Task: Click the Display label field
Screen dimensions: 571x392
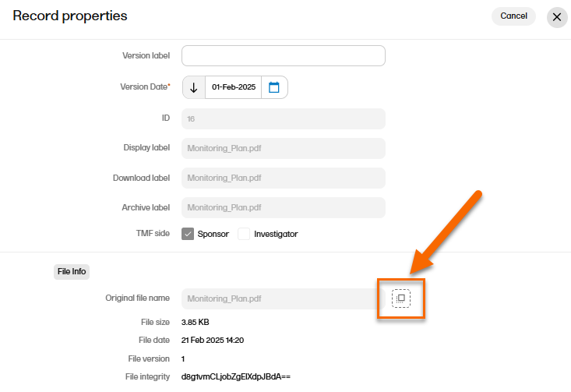Action: (x=284, y=149)
